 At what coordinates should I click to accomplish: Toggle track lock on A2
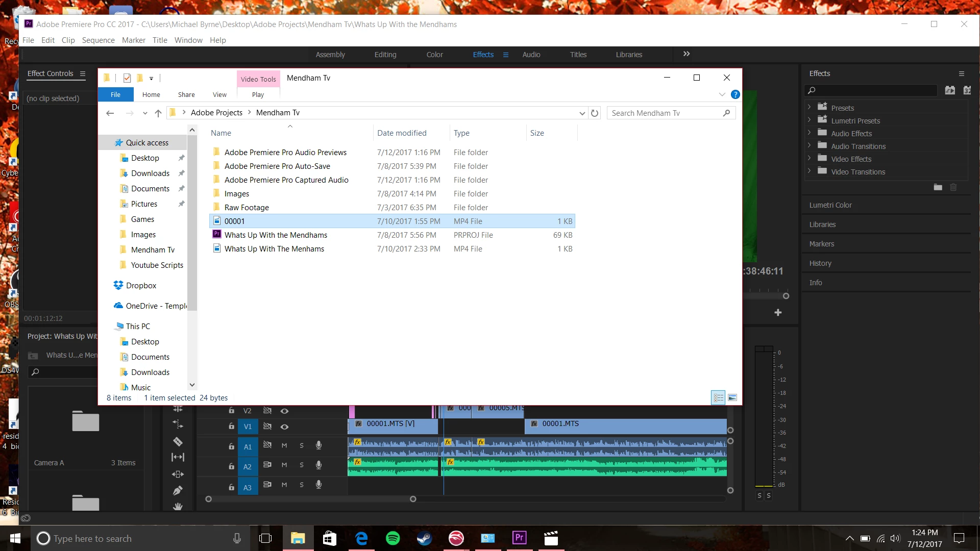231,466
